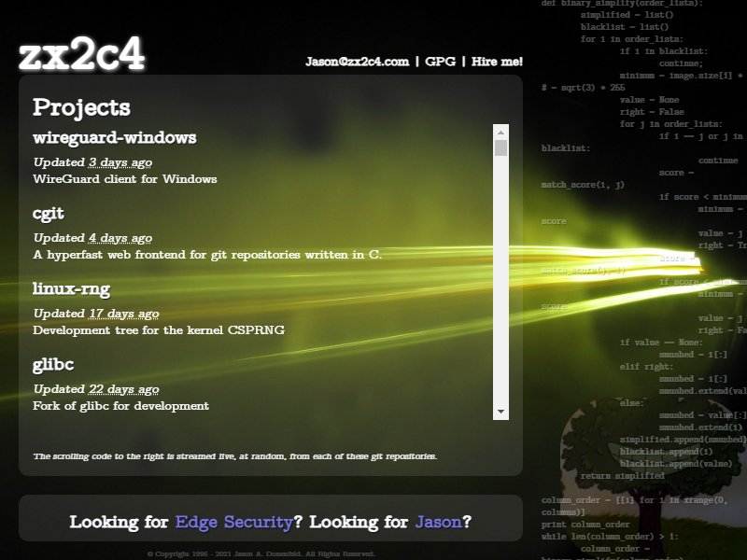747x560 pixels.
Task: Click the projects list scroll down arrow
Action: point(500,412)
